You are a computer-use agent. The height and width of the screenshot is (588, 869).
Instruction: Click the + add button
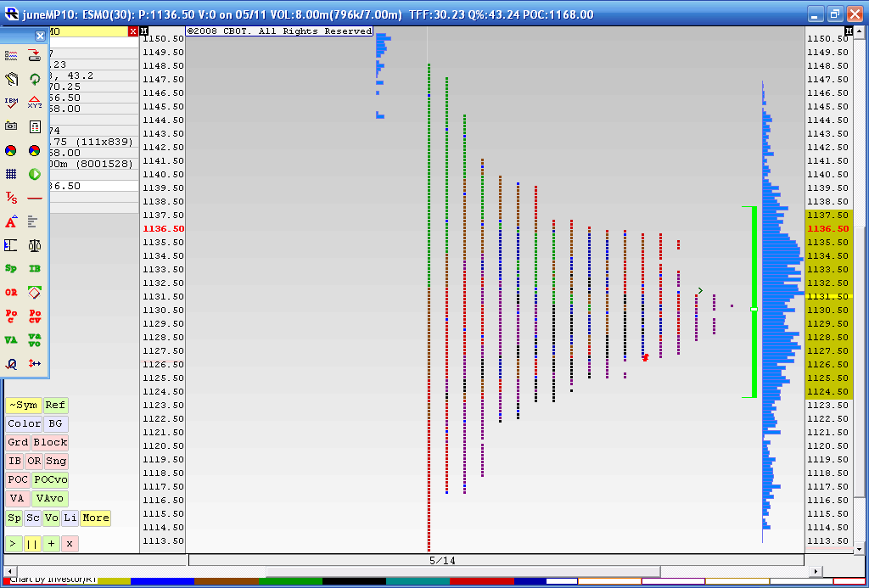click(x=52, y=544)
